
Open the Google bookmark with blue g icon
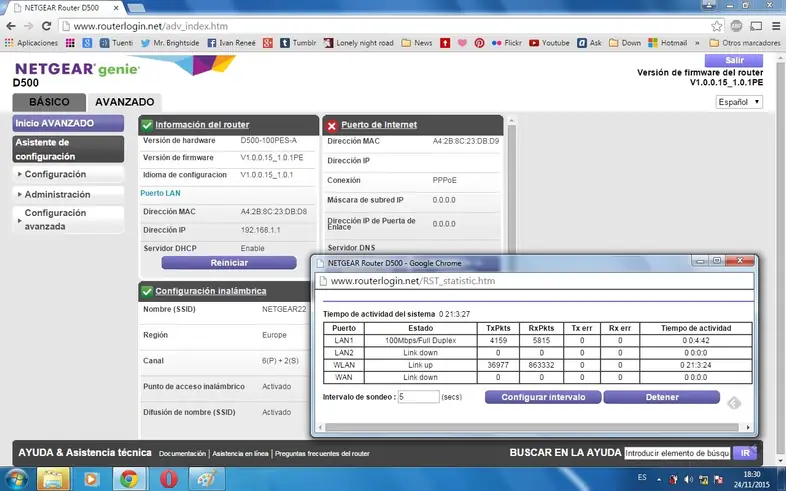(87, 43)
